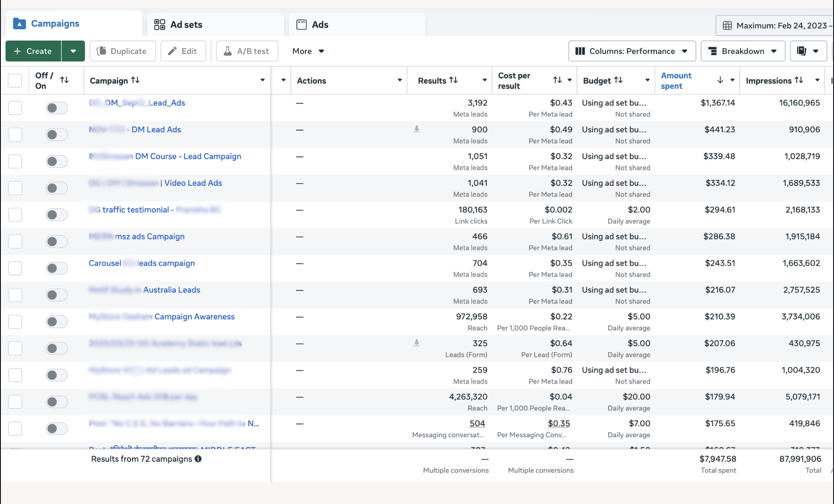Click the 16,160,965 impressions cell
This screenshot has width=834, height=504.
pyautogui.click(x=799, y=103)
